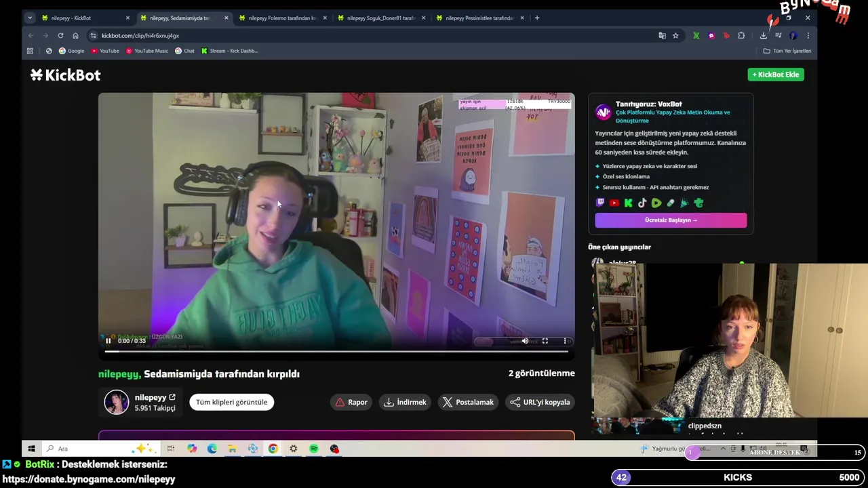Reload the current page
The height and width of the screenshot is (488, 868).
60,35
